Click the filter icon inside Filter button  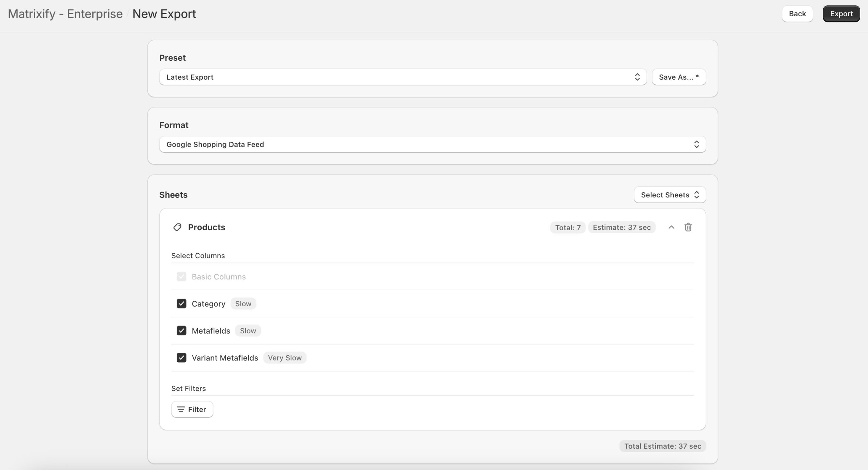(x=181, y=409)
